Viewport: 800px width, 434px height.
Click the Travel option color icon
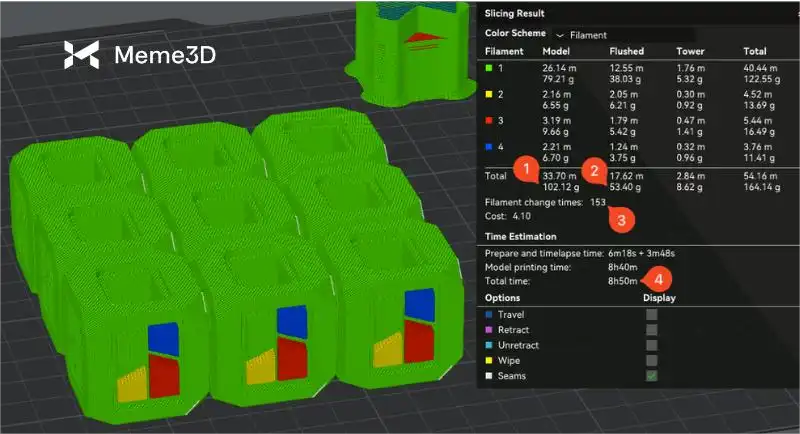point(487,315)
